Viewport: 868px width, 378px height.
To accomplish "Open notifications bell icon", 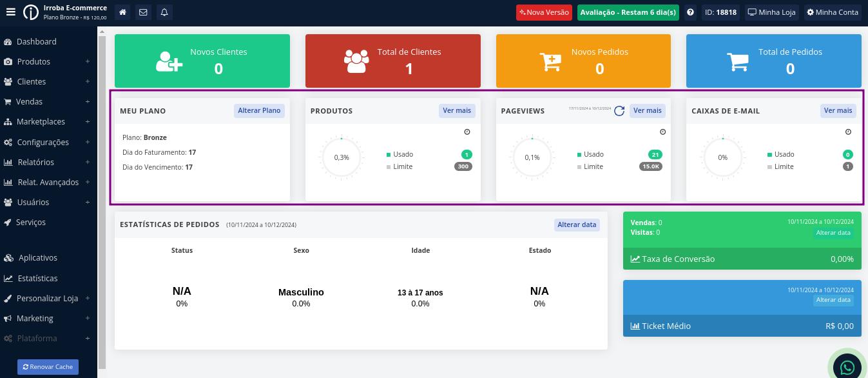I will pyautogui.click(x=164, y=12).
